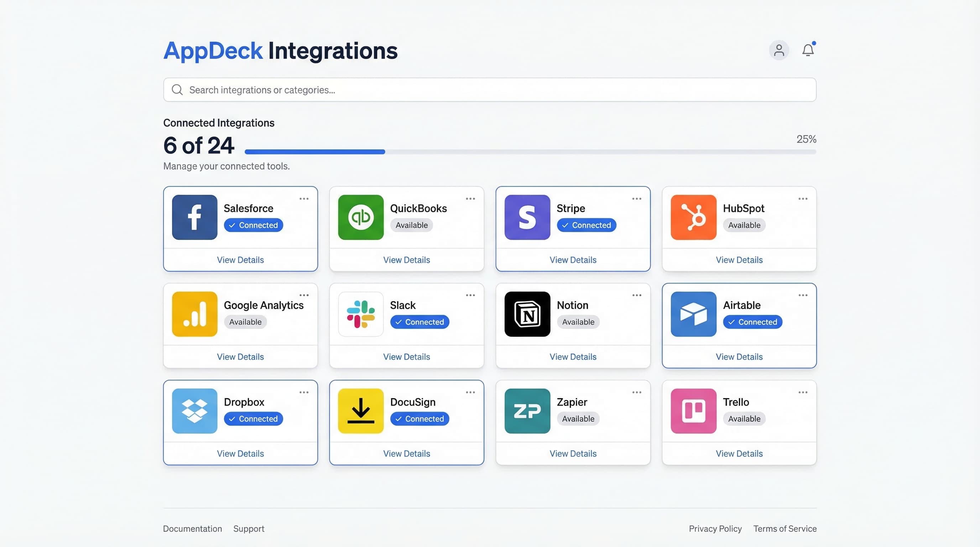This screenshot has width=980, height=547.
Task: Toggle the QuickBooks Available status badge
Action: tap(411, 225)
